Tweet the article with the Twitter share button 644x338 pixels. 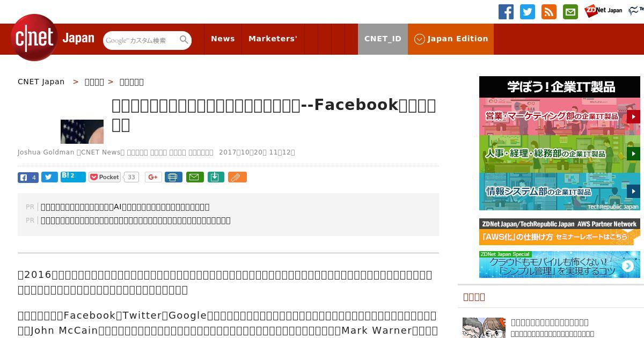(x=49, y=177)
